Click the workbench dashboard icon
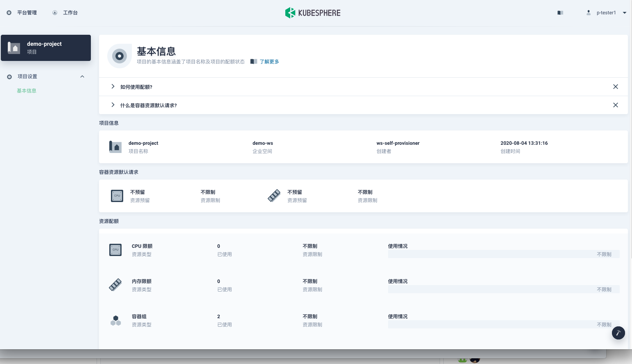The image size is (632, 364). click(55, 13)
